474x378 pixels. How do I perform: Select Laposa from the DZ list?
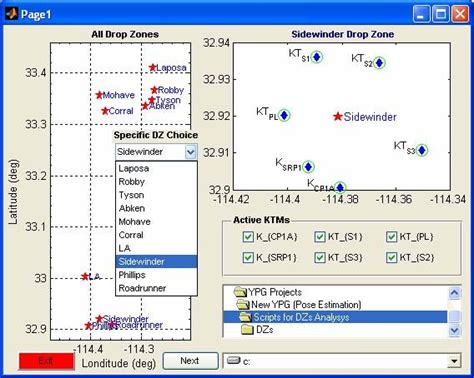pos(156,168)
